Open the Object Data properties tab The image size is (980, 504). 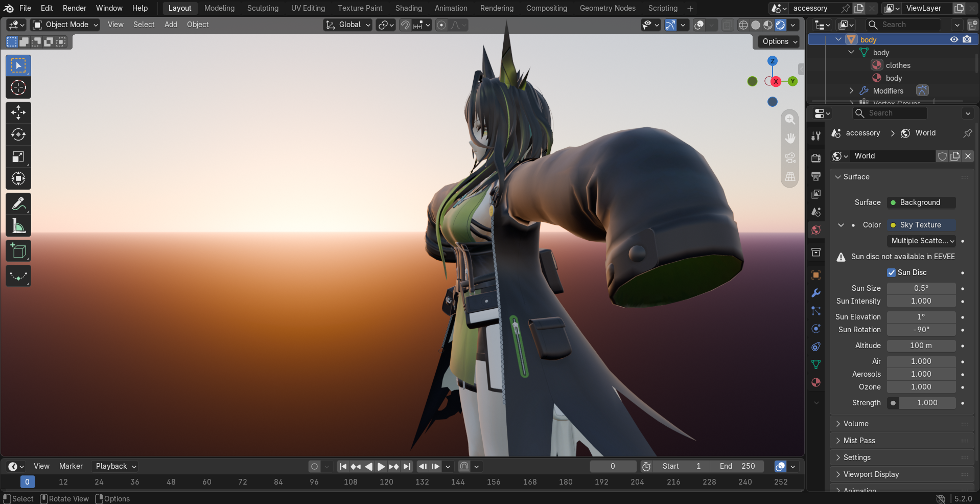(816, 364)
